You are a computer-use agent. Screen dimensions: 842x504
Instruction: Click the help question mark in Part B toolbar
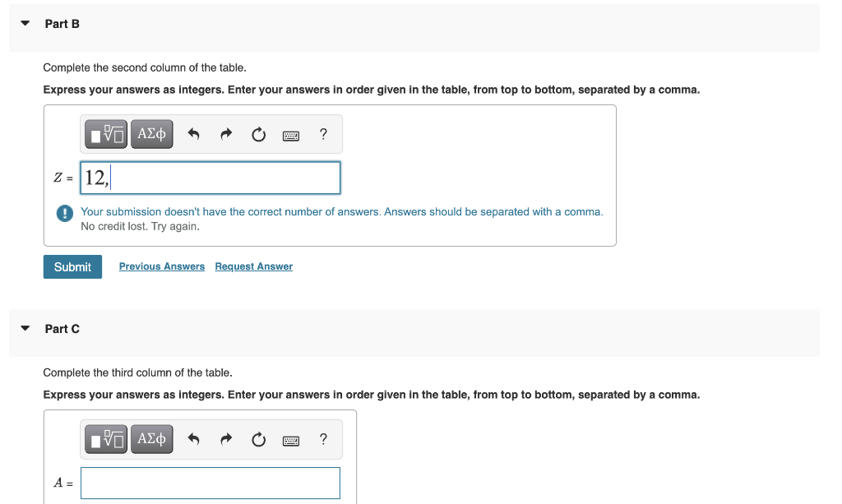coord(322,134)
